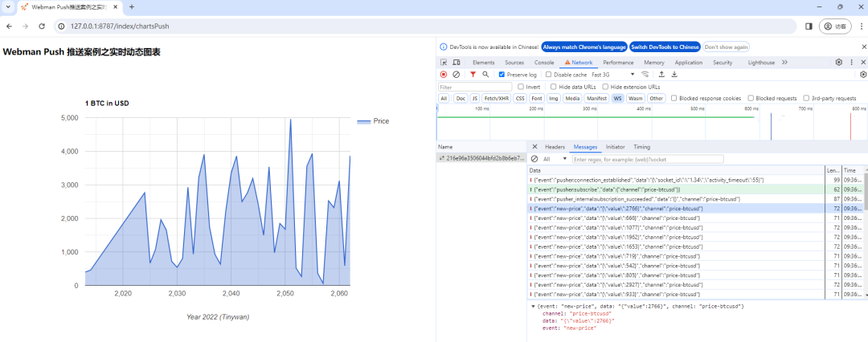Open network search magnifier icon
868x342 pixels.
[x=485, y=74]
